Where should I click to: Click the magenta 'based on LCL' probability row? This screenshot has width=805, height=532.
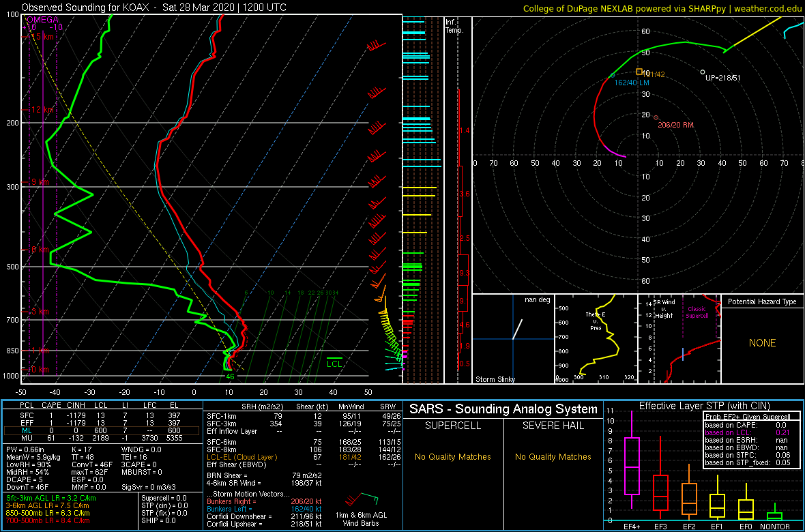748,432
